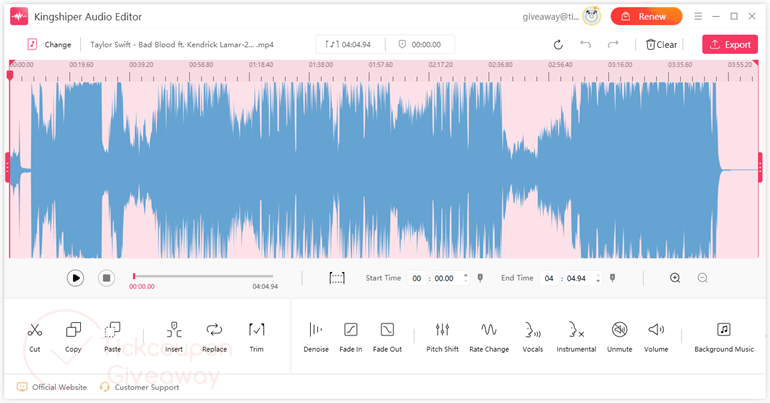Undo the last edit
The image size is (770, 403).
(585, 44)
